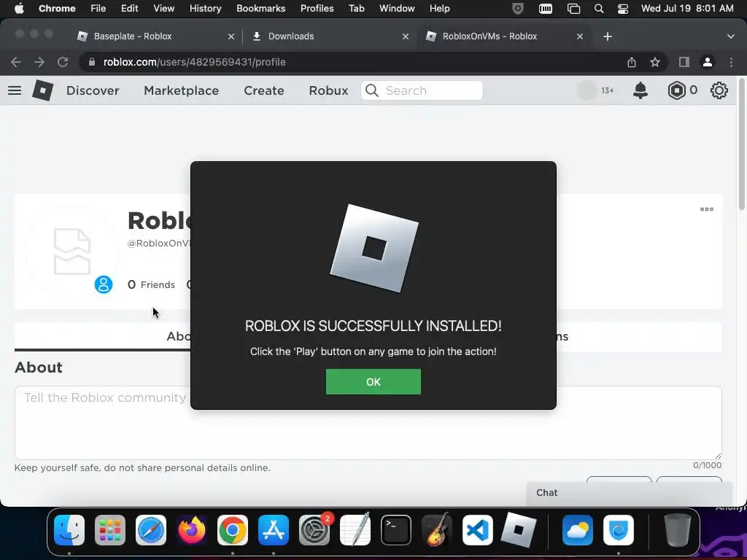
Task: Click the Roblox logo home icon
Action: 42,90
